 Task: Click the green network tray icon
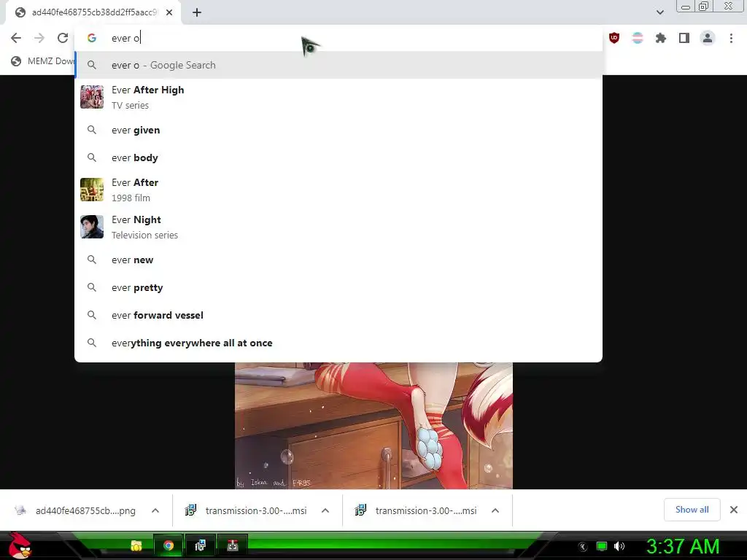(x=602, y=546)
